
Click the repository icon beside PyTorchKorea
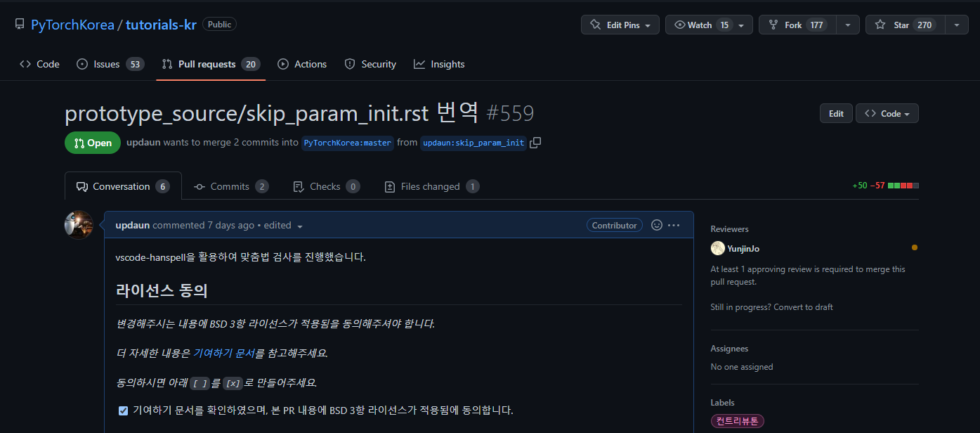(x=20, y=25)
